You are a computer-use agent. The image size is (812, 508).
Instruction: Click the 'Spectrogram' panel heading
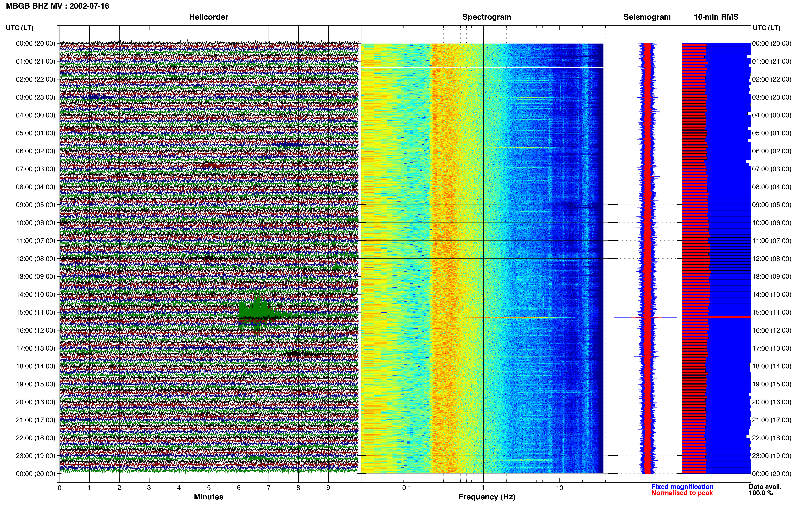click(x=487, y=17)
